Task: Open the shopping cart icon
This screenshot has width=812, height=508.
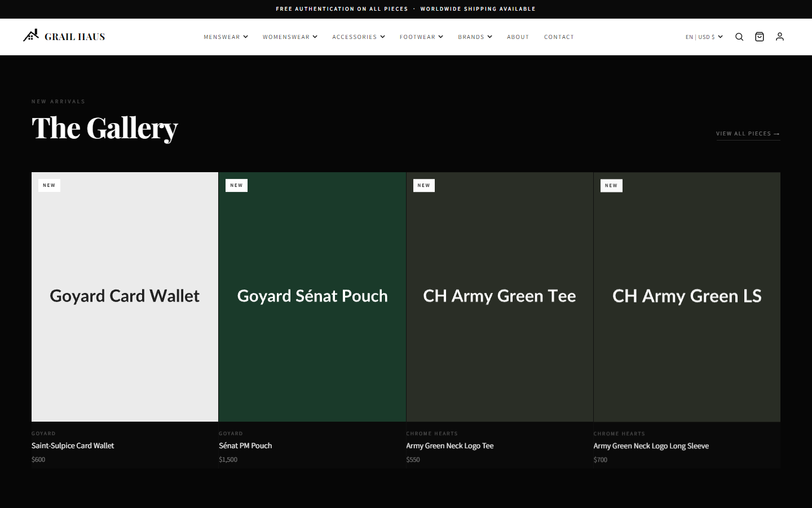Action: coord(760,37)
